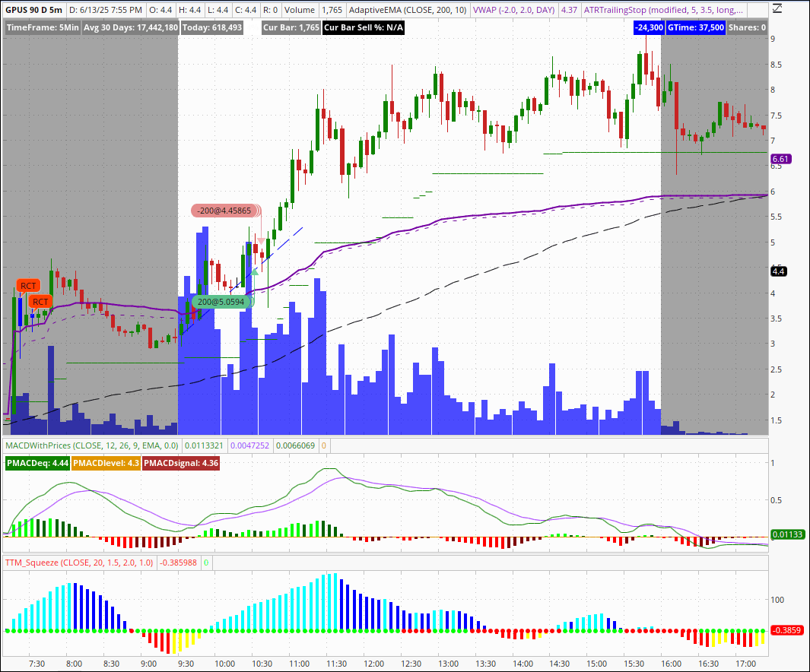Open the TTM_Squeeze (CLOSE, 20, 1.5, 2.0, 1.0) label
The width and height of the screenshot is (810, 672).
coord(79,563)
